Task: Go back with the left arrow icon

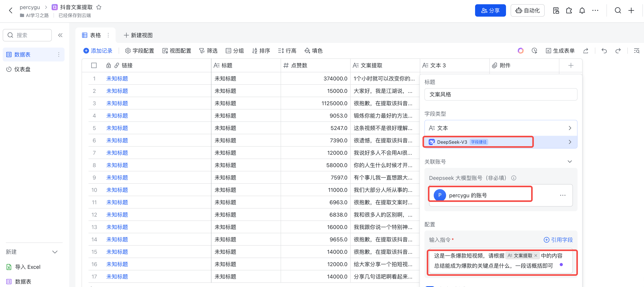Action: coord(10,10)
